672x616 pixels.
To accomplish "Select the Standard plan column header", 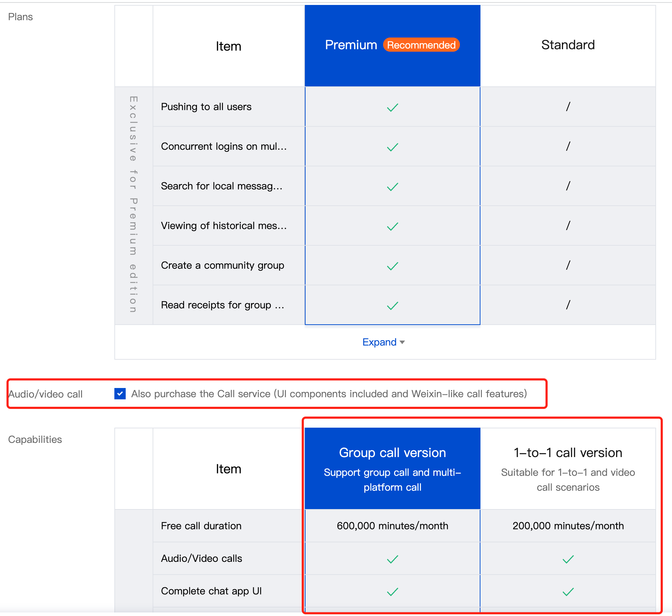I will (568, 45).
